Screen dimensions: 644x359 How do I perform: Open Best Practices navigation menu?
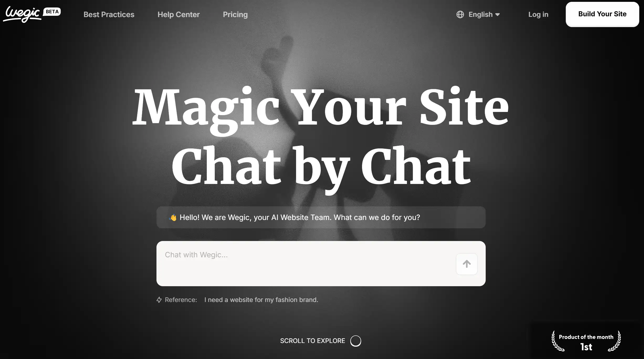(x=109, y=14)
